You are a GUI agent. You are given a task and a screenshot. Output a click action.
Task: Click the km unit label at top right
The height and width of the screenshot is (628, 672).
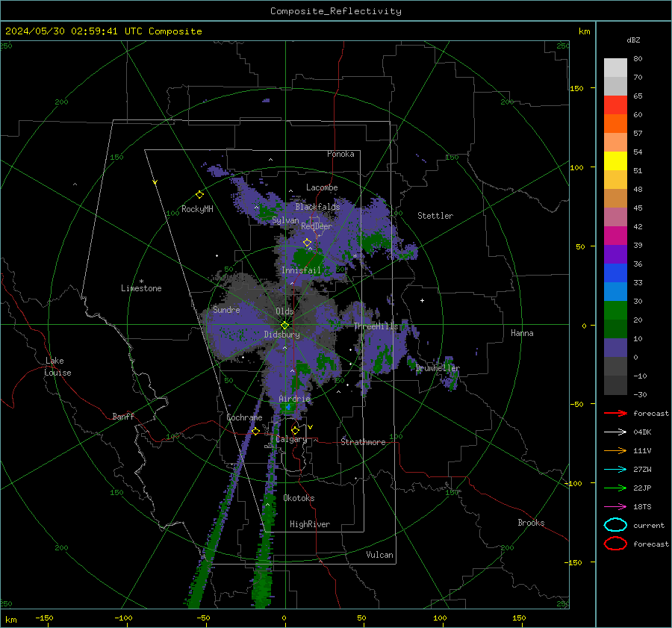(584, 31)
